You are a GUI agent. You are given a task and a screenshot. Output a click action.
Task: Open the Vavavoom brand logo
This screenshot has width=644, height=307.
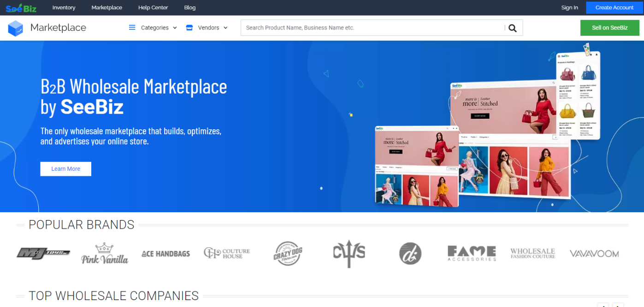(594, 254)
